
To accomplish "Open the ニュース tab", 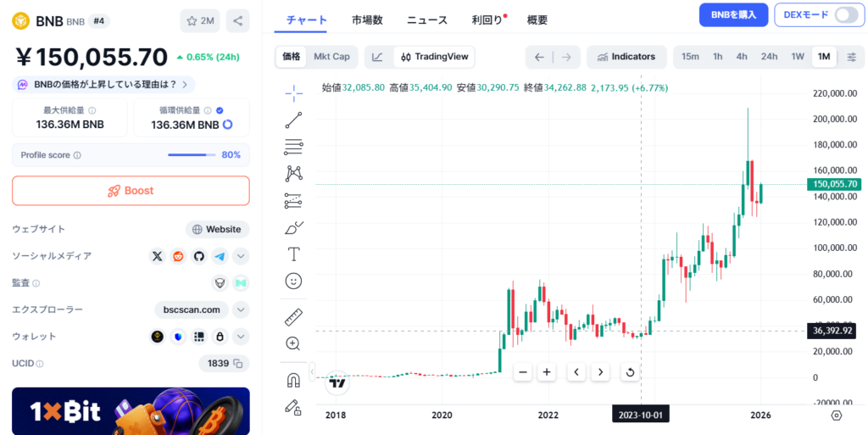I will [427, 20].
